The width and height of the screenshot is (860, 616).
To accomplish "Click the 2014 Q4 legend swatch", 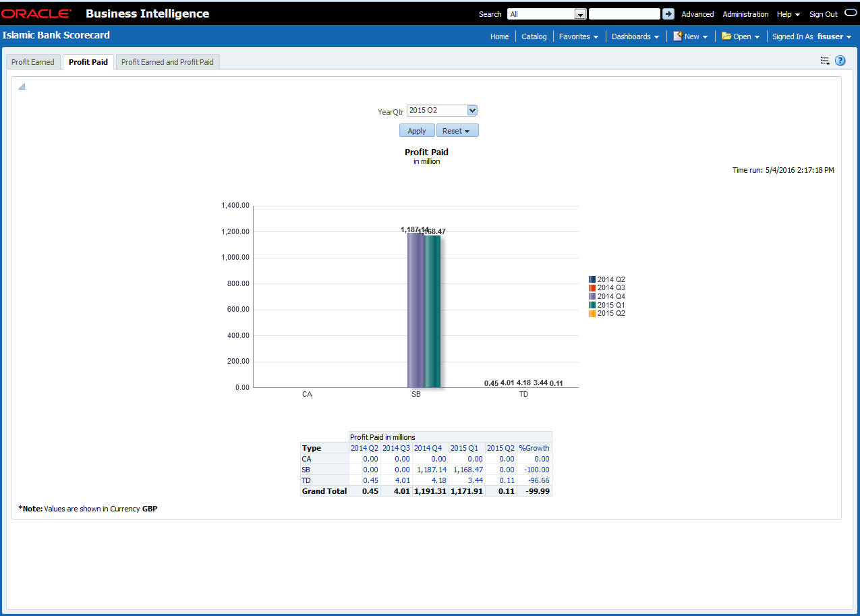I will coord(592,296).
